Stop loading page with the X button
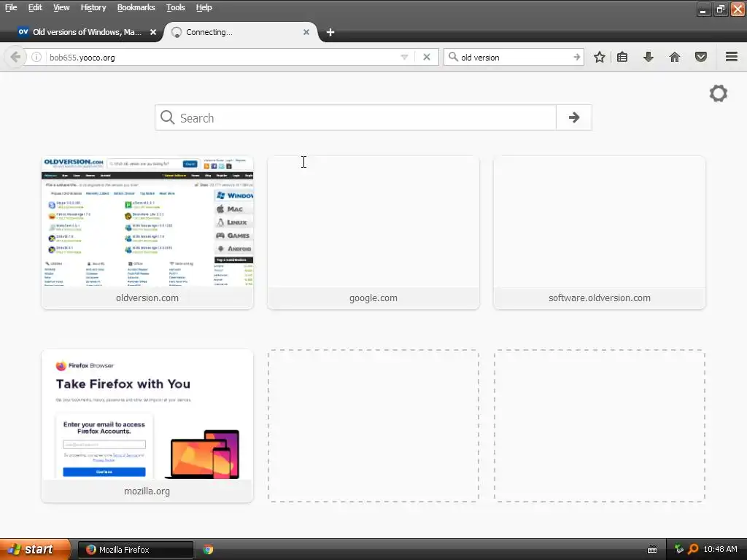This screenshot has width=747, height=560. (x=426, y=57)
